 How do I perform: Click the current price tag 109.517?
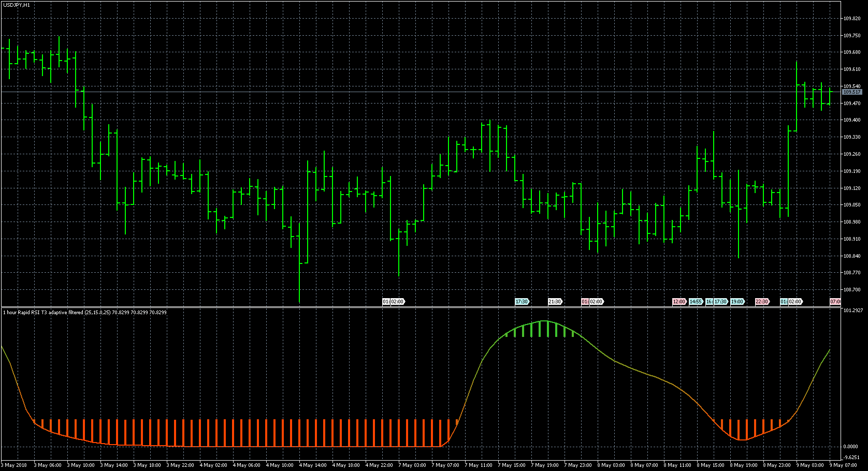[x=851, y=92]
